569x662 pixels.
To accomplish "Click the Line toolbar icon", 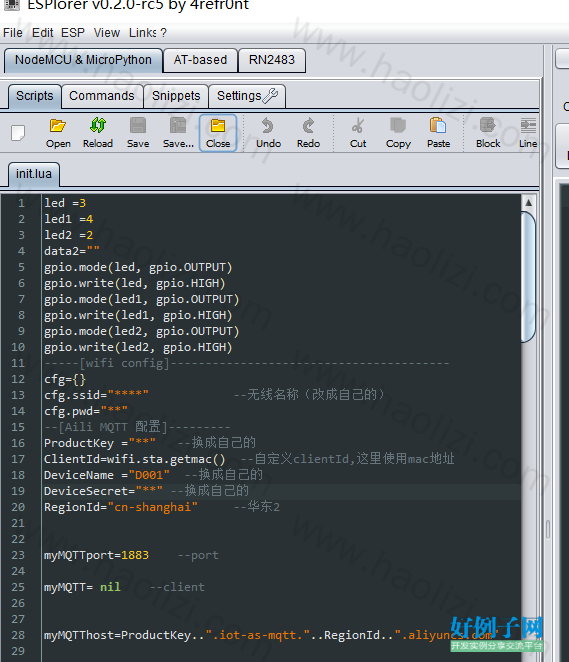I will (x=528, y=133).
